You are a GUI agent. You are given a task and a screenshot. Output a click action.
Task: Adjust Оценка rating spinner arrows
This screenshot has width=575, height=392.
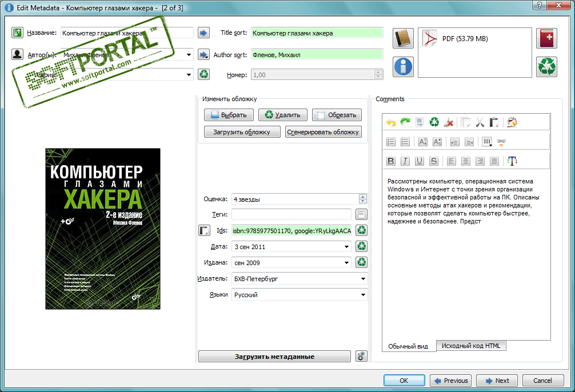(x=363, y=199)
